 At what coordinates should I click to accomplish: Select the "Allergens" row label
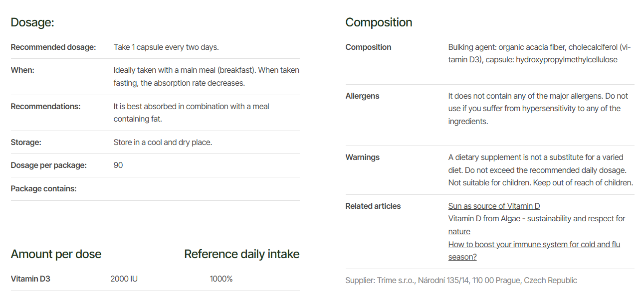click(362, 96)
